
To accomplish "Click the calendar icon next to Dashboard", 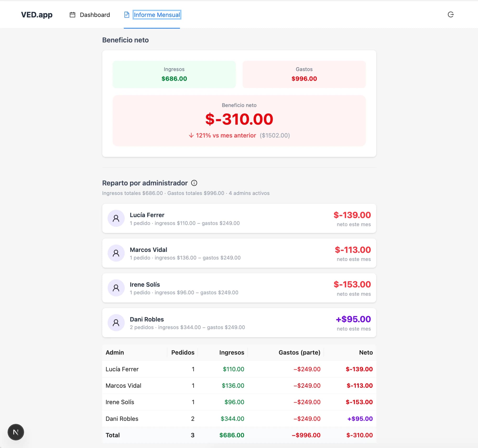I will tap(72, 15).
